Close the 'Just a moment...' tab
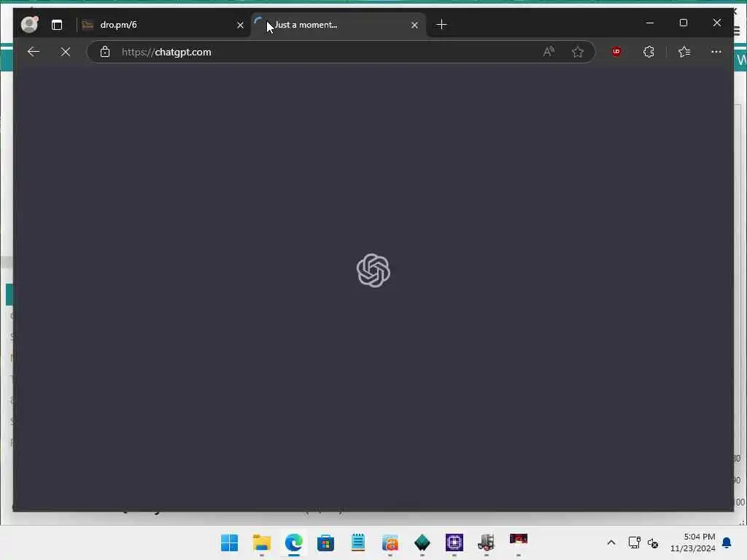The height and width of the screenshot is (560, 747). pyautogui.click(x=414, y=25)
